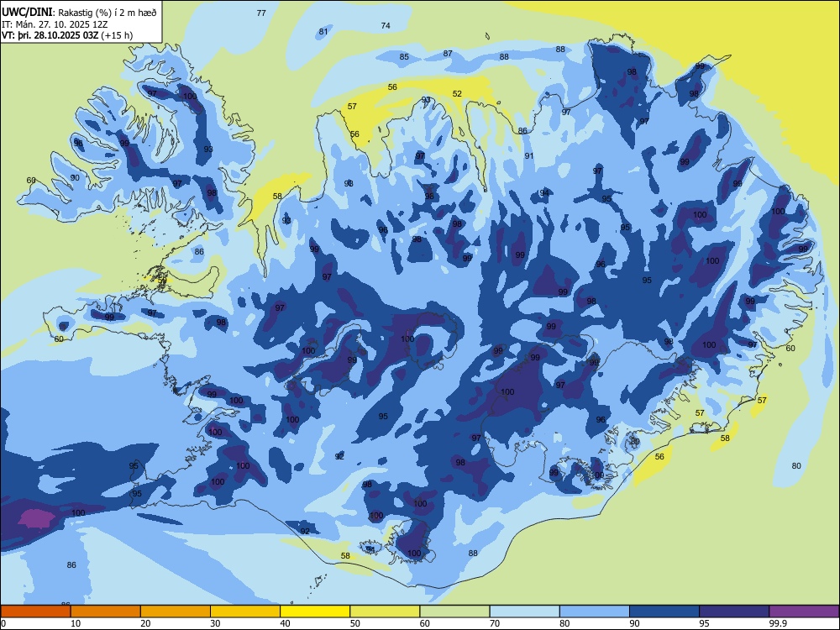
Task: Pick the 20–30 amber legend swatch
Action: tap(176, 612)
